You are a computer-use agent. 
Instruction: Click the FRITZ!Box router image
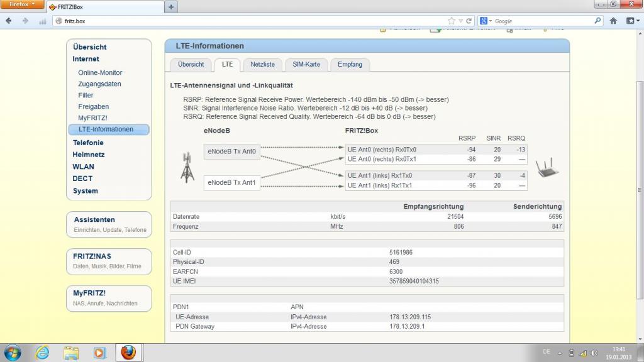pos(547,167)
